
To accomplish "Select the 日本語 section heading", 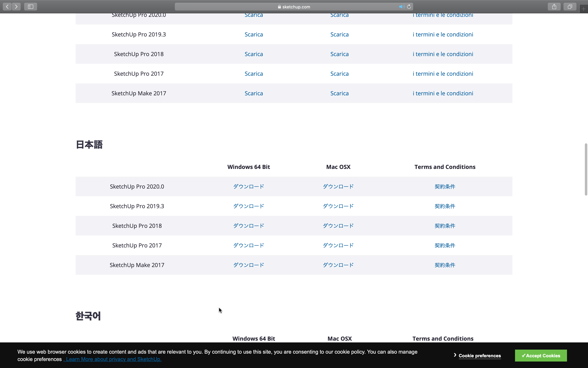I will click(x=89, y=145).
